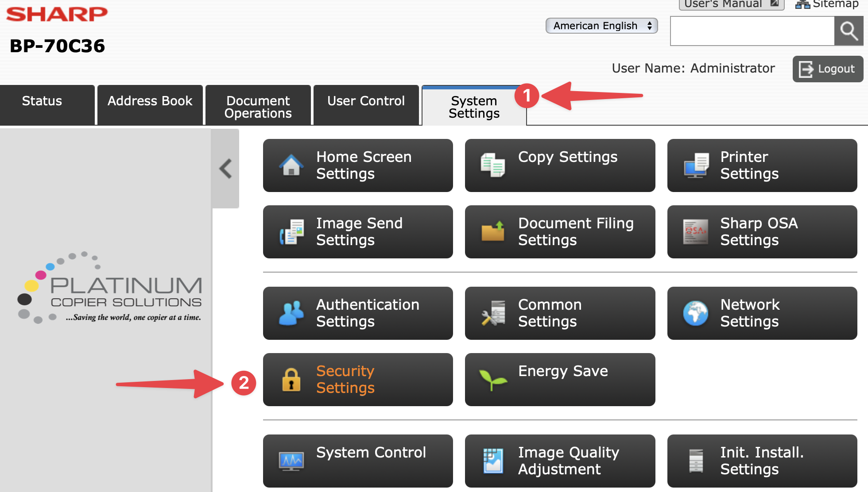Click into the search text field

point(752,31)
